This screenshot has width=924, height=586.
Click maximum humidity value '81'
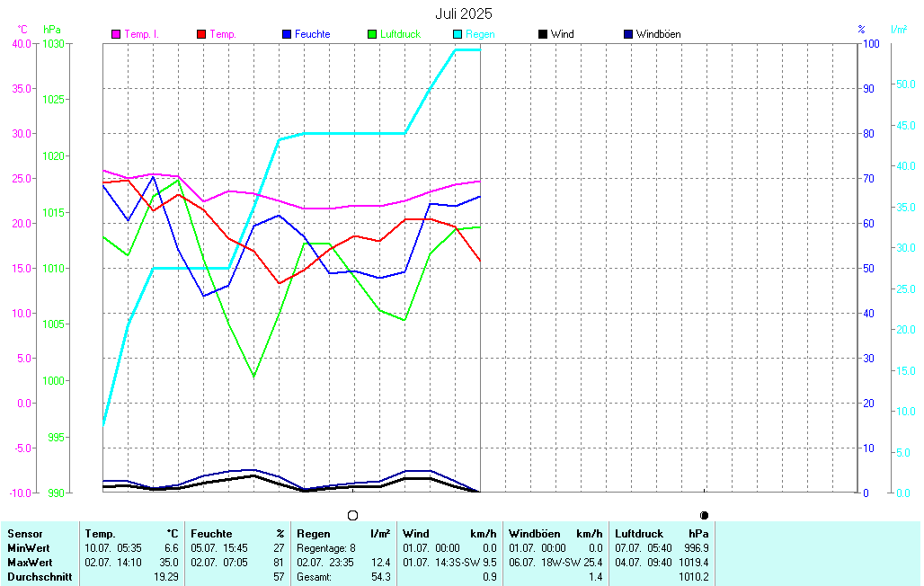point(279,563)
